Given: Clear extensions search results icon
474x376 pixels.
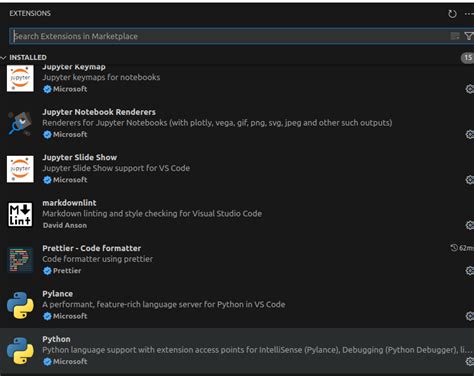Looking at the screenshot, I should (455, 36).
